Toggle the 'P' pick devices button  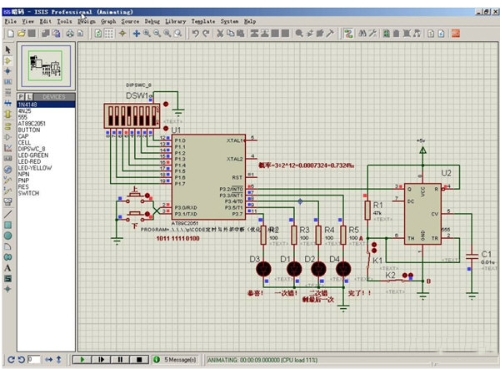21,97
